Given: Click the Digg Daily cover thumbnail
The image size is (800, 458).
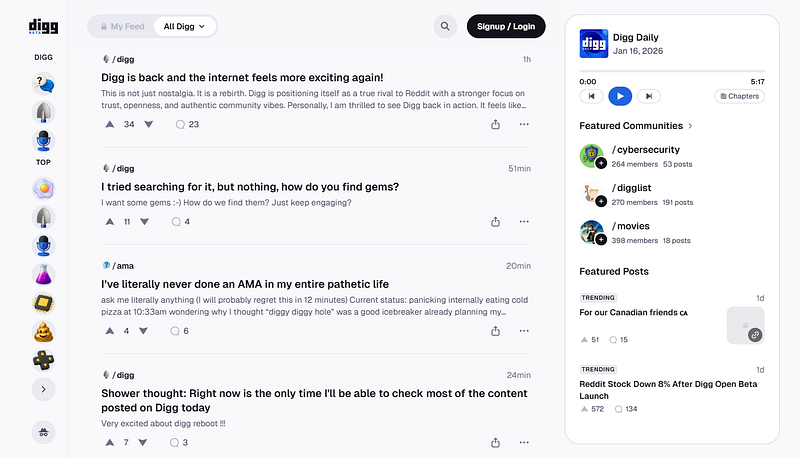Looking at the screenshot, I should 594,43.
